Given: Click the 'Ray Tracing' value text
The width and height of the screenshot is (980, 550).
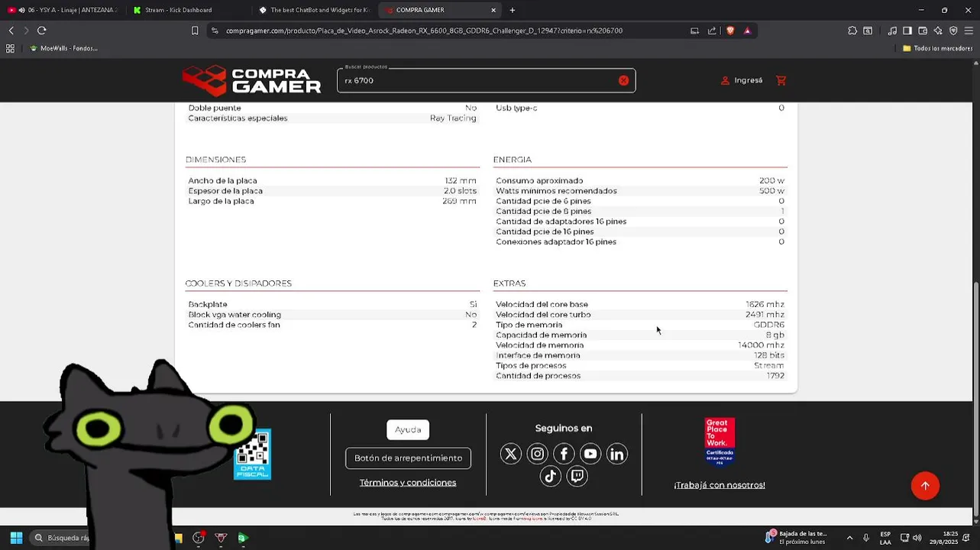Looking at the screenshot, I should [453, 118].
